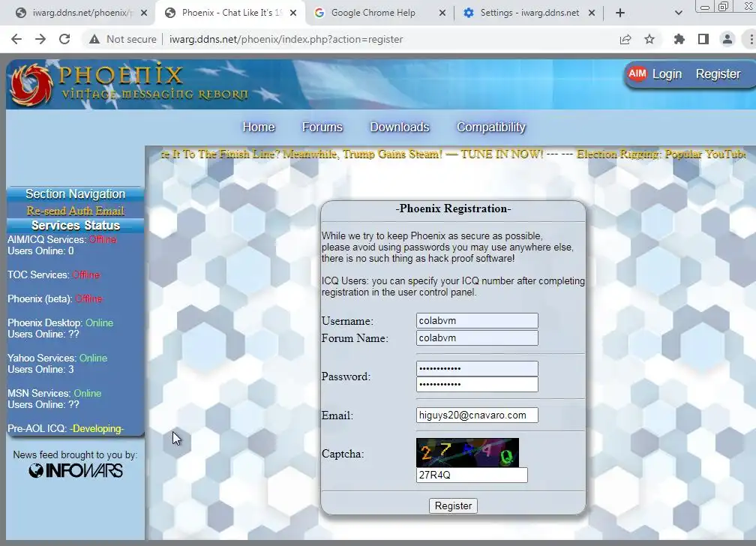The height and width of the screenshot is (546, 756).
Task: Open the Extensions puzzle icon
Action: coord(679,39)
